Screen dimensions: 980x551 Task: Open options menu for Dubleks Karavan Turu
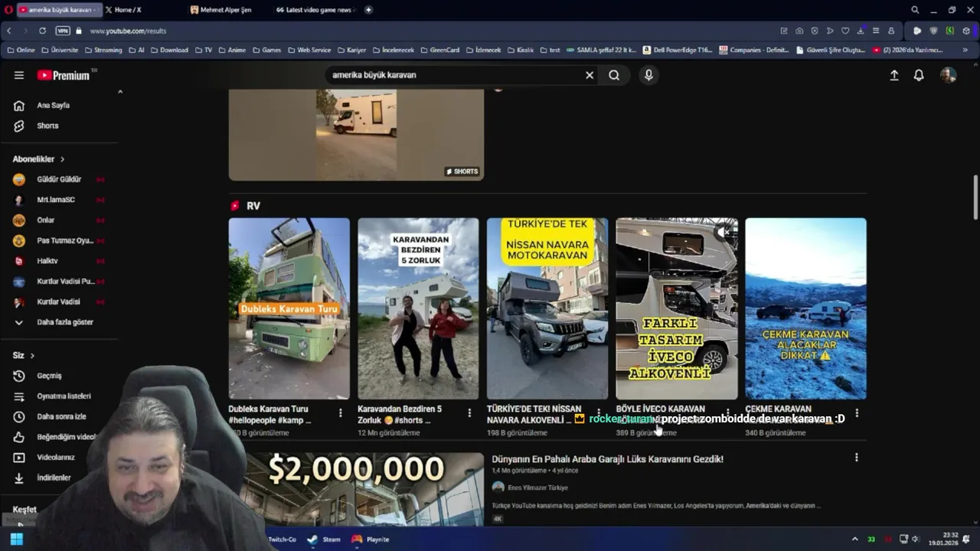[x=341, y=412]
